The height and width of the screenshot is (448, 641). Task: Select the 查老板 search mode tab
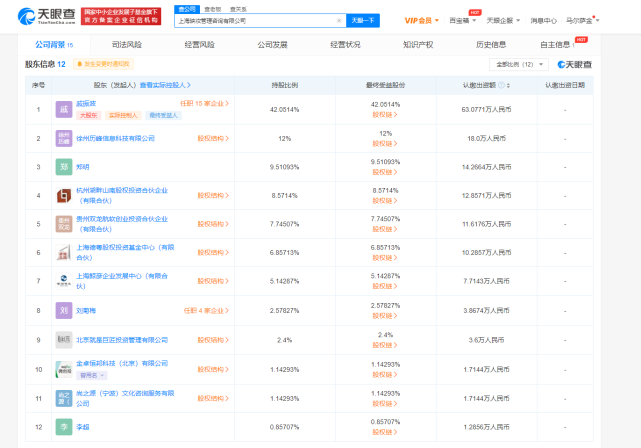click(213, 9)
